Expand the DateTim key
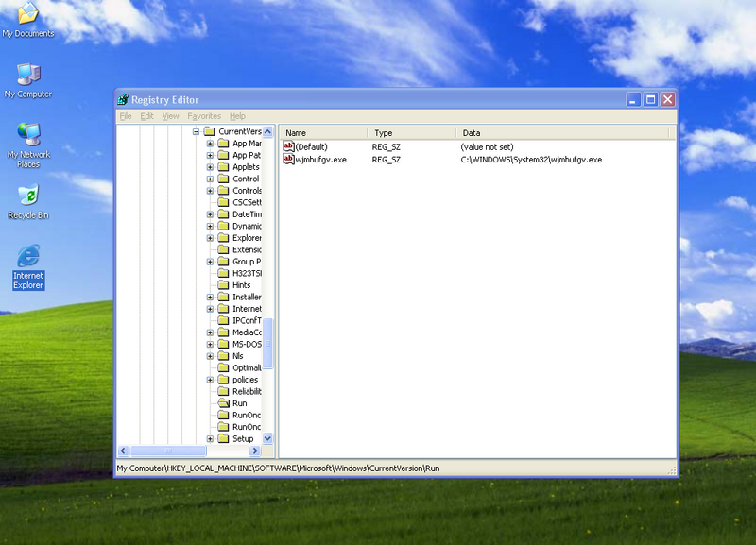The image size is (756, 545). (210, 214)
